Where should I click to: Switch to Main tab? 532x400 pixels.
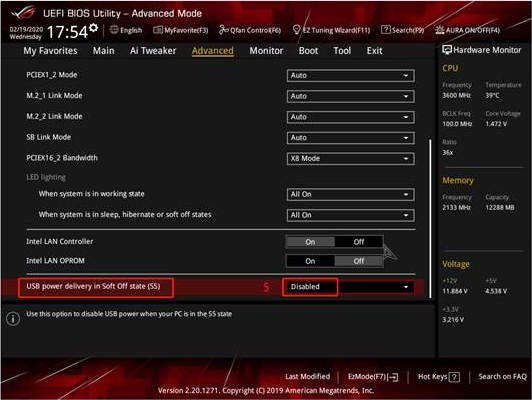(x=103, y=51)
